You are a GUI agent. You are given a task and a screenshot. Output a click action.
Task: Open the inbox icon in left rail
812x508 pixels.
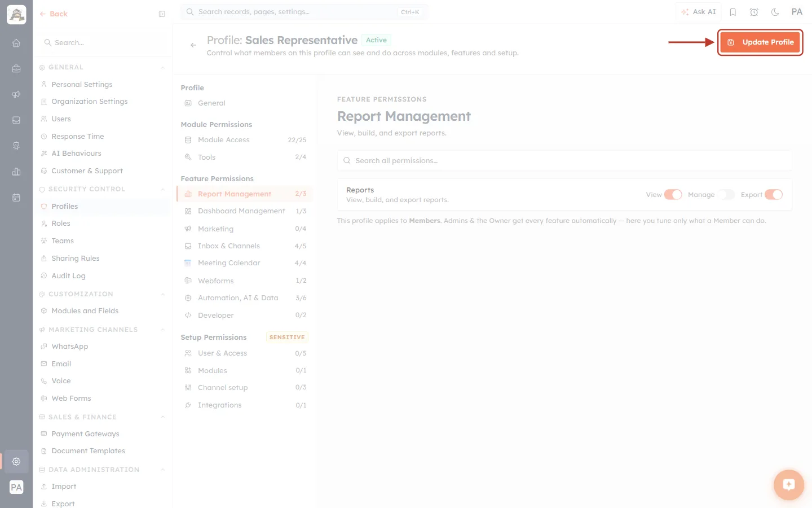(16, 120)
